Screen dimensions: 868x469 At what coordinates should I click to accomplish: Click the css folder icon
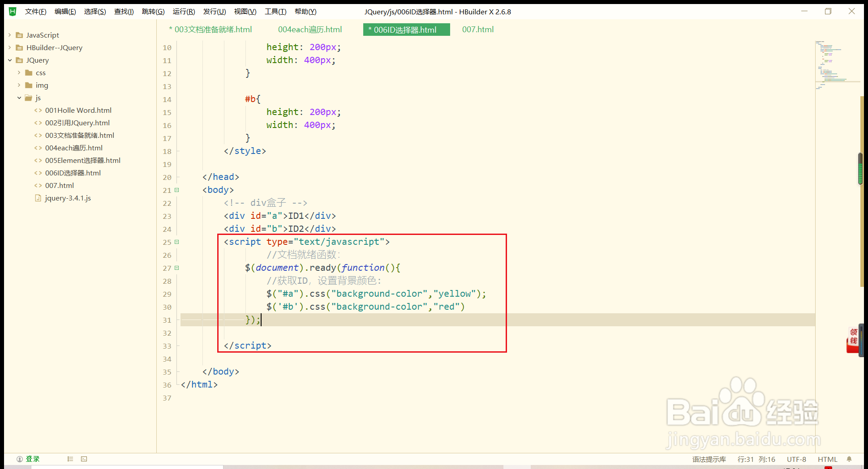[x=29, y=72]
